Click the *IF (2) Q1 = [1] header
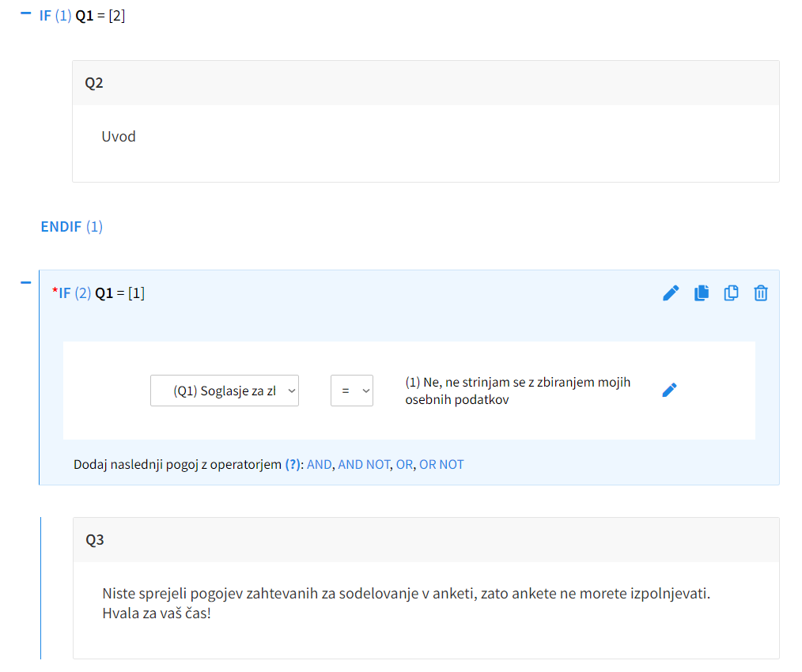This screenshot has width=802, height=672. click(99, 293)
